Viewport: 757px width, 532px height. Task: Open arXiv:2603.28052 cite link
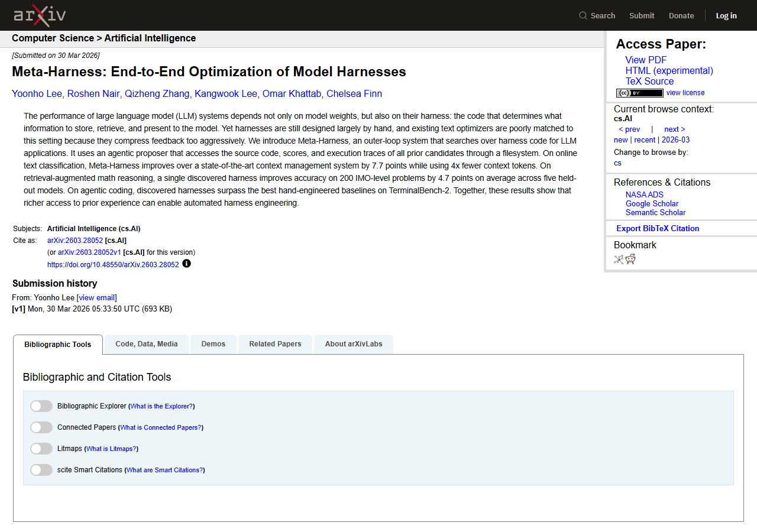click(75, 241)
